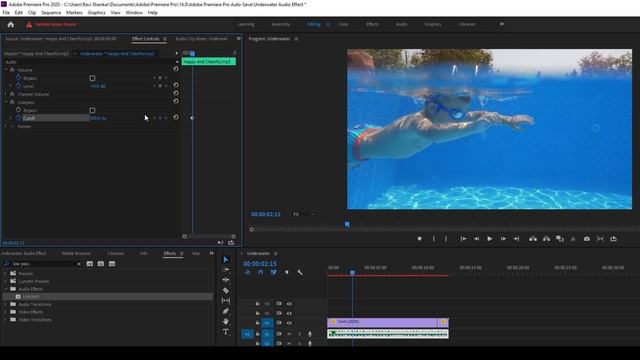Screen dimensions: 640x360
Task: Toggle the Level stopwatch animation
Action: 18,86
